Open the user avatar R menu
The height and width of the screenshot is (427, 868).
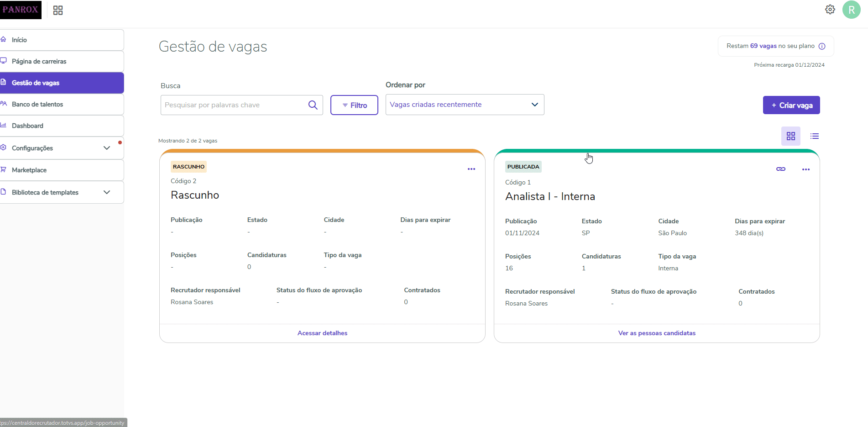pyautogui.click(x=852, y=10)
